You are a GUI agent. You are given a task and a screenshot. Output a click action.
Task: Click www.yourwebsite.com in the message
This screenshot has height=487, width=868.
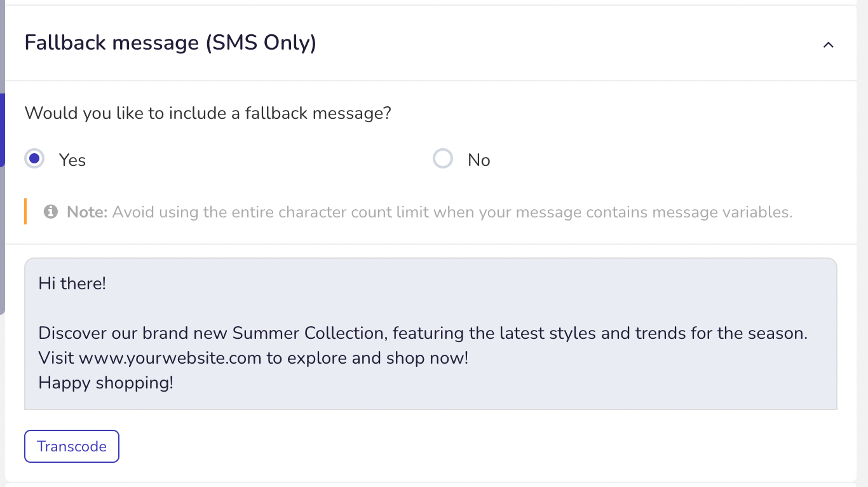coord(170,358)
